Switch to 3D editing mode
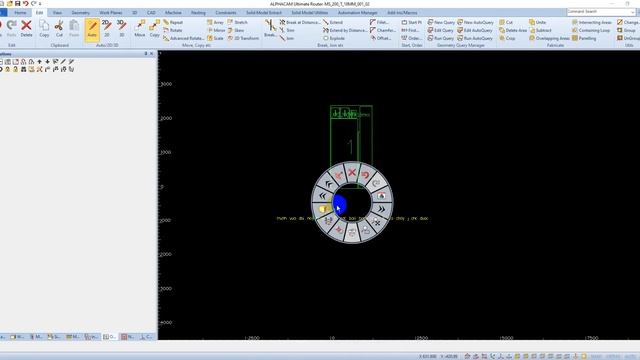Screen dimensions: 640x360 pyautogui.click(x=121, y=28)
